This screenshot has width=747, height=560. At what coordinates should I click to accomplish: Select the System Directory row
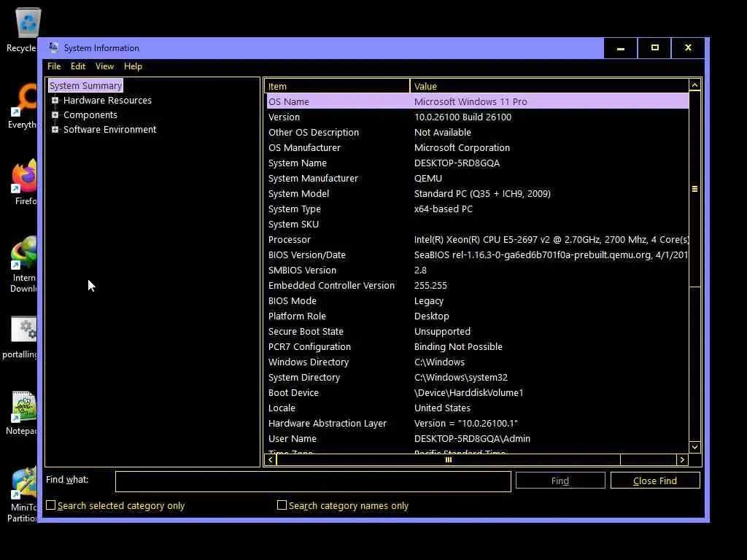pos(477,377)
